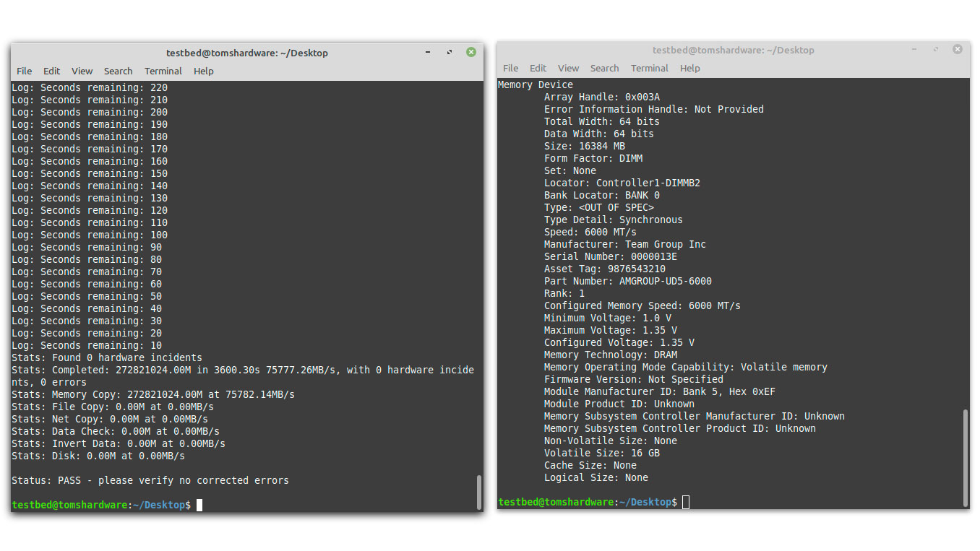Click 'Stats: Net Copy' line
Viewport: 980px width, 551px height.
tap(110, 419)
